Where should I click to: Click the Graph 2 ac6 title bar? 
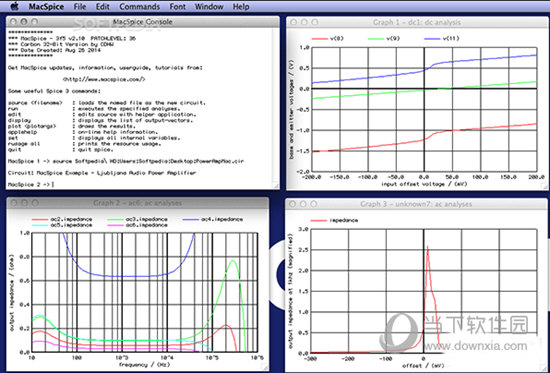[x=138, y=203]
